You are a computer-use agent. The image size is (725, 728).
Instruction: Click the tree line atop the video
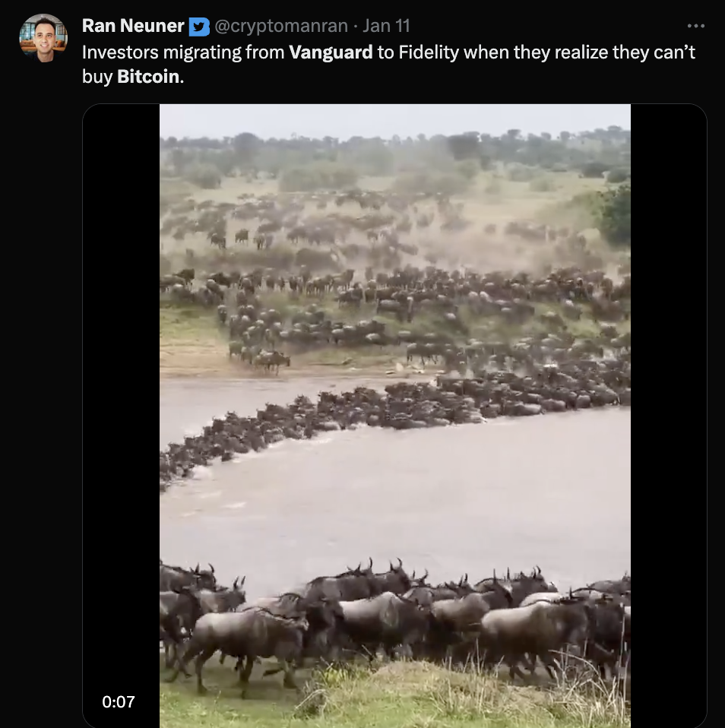[x=395, y=148]
